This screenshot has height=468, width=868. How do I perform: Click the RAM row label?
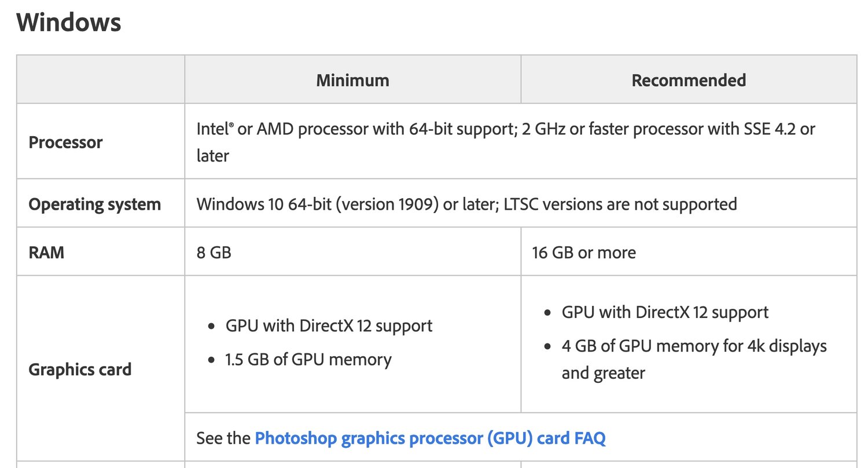click(x=46, y=253)
